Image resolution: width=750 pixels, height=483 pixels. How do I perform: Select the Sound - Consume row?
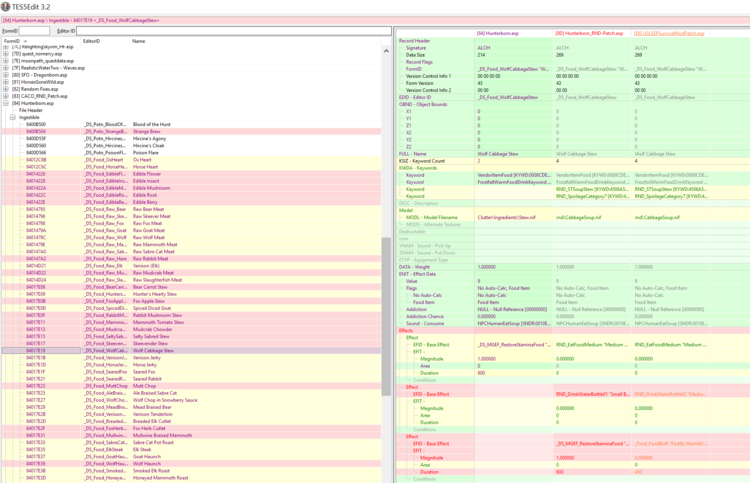pos(573,324)
